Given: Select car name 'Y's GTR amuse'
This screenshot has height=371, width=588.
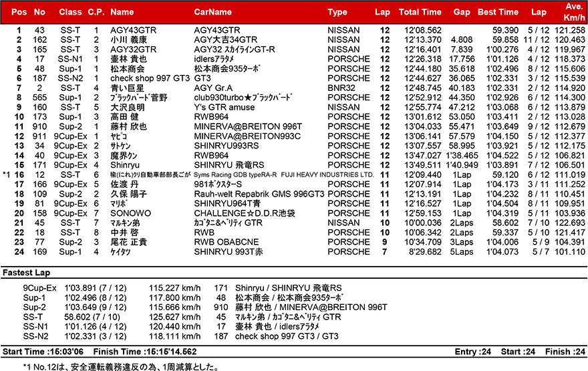Looking at the screenshot, I should pyautogui.click(x=225, y=107).
